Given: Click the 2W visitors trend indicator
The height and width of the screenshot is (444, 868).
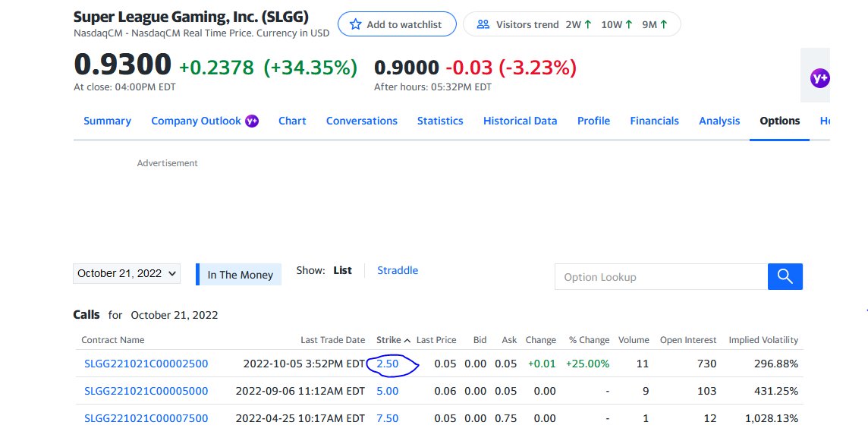Looking at the screenshot, I should click(578, 24).
